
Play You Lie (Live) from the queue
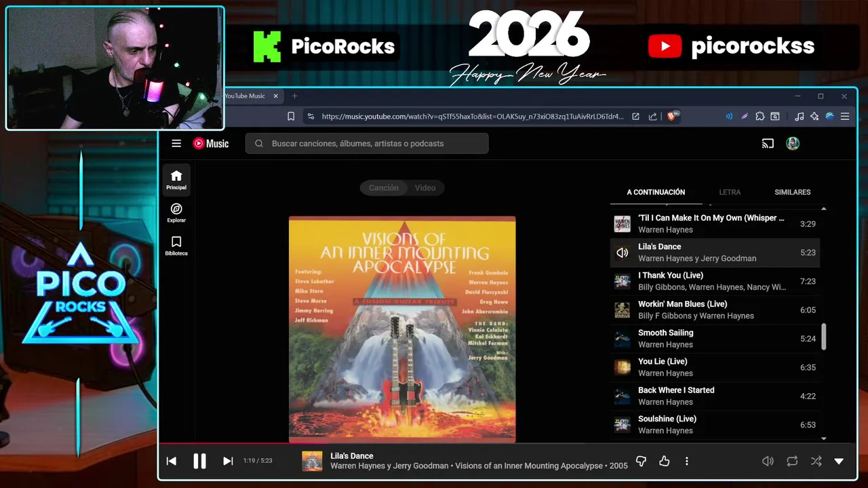click(715, 367)
